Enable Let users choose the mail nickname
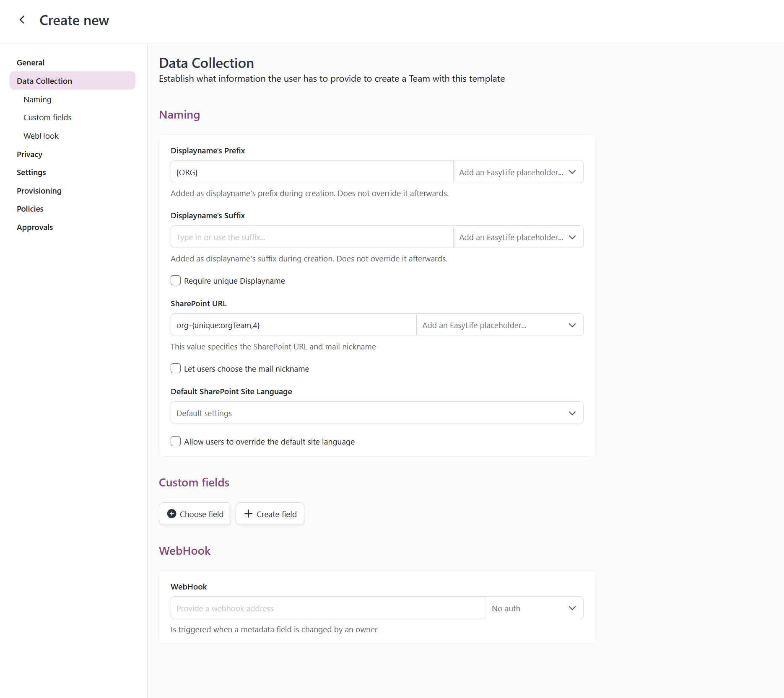The height and width of the screenshot is (698, 784). tap(176, 368)
